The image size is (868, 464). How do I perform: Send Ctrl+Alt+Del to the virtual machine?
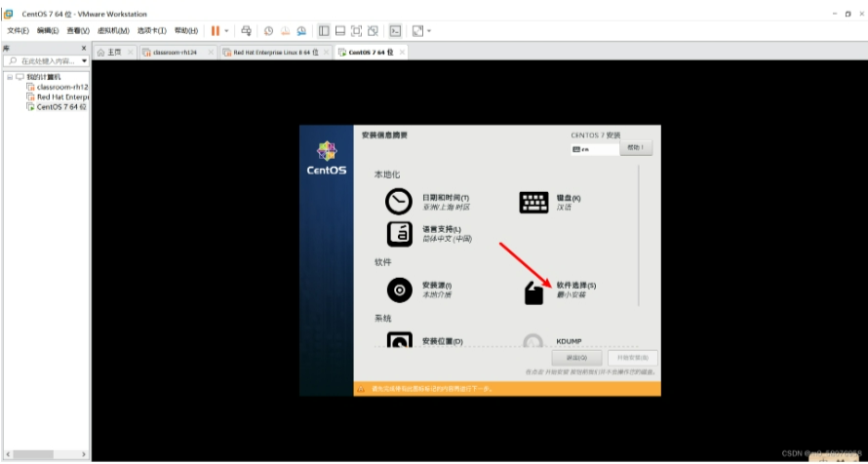click(247, 31)
